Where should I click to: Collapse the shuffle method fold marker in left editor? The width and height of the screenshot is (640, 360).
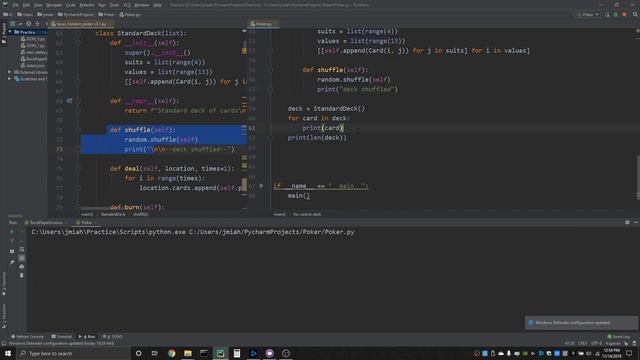tap(78, 130)
